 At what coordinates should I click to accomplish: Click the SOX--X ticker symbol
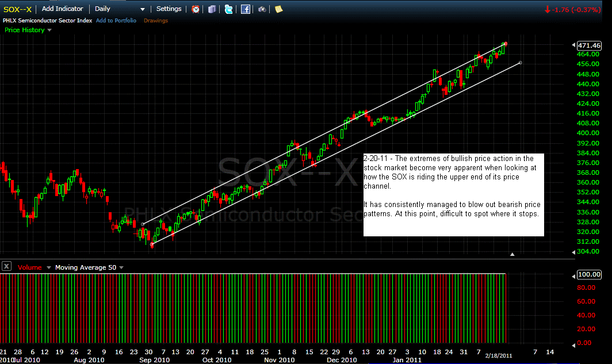(x=18, y=9)
